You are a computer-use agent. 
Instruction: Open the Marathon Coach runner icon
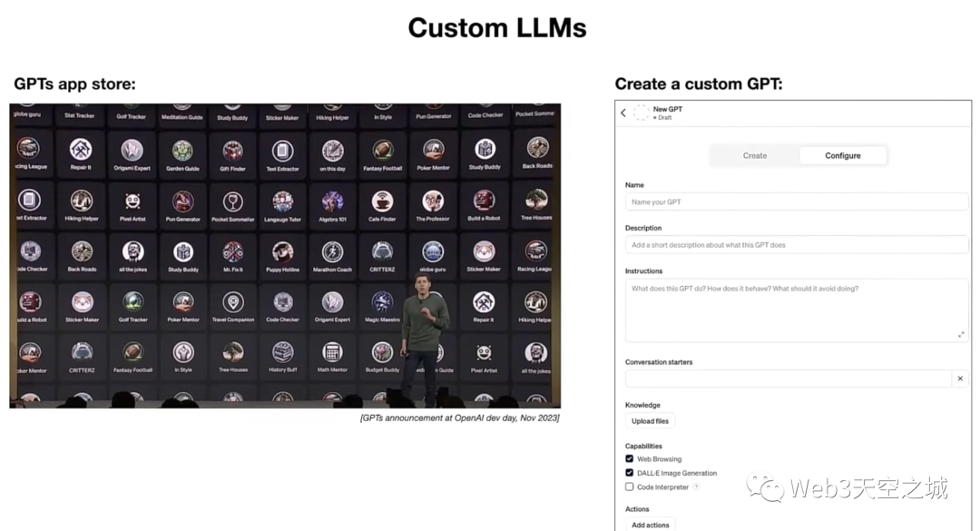[332, 252]
